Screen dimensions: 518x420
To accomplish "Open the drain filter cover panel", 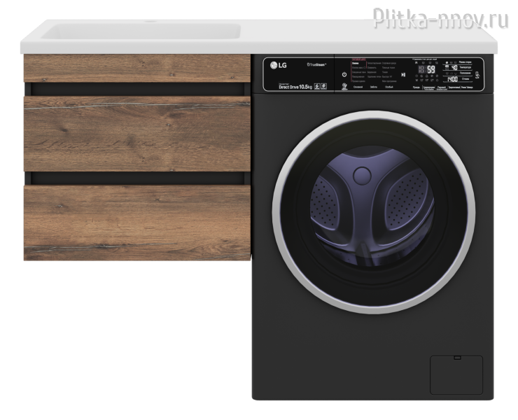I will pos(455,374).
